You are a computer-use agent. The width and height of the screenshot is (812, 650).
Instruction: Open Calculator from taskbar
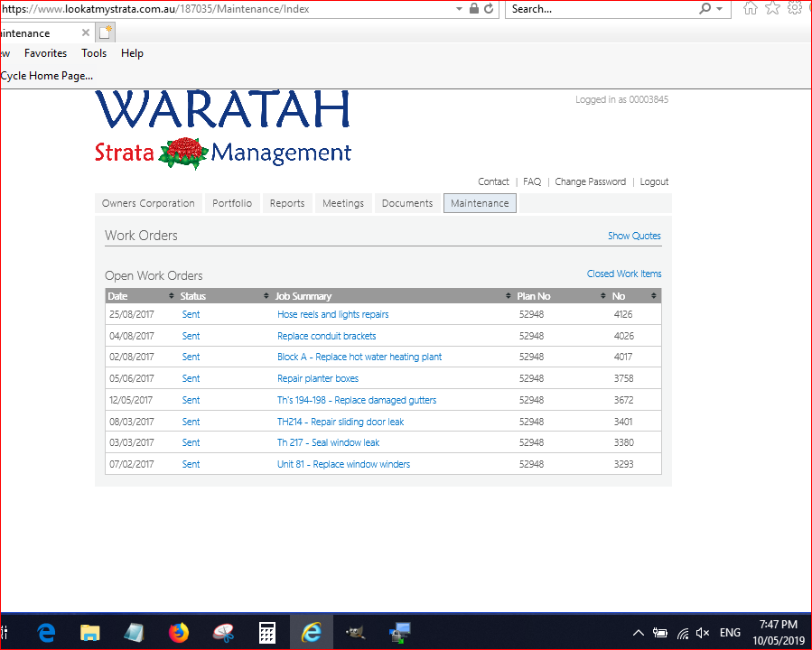click(267, 633)
